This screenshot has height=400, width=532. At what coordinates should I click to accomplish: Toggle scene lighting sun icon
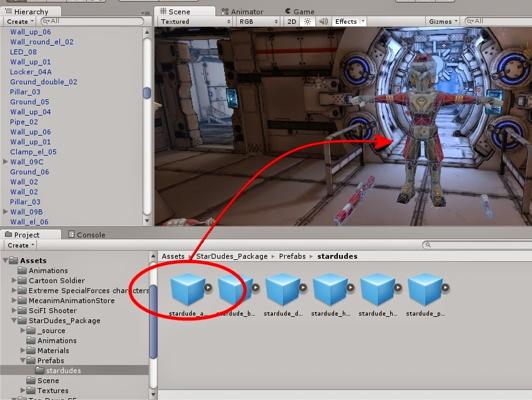pyautogui.click(x=307, y=21)
